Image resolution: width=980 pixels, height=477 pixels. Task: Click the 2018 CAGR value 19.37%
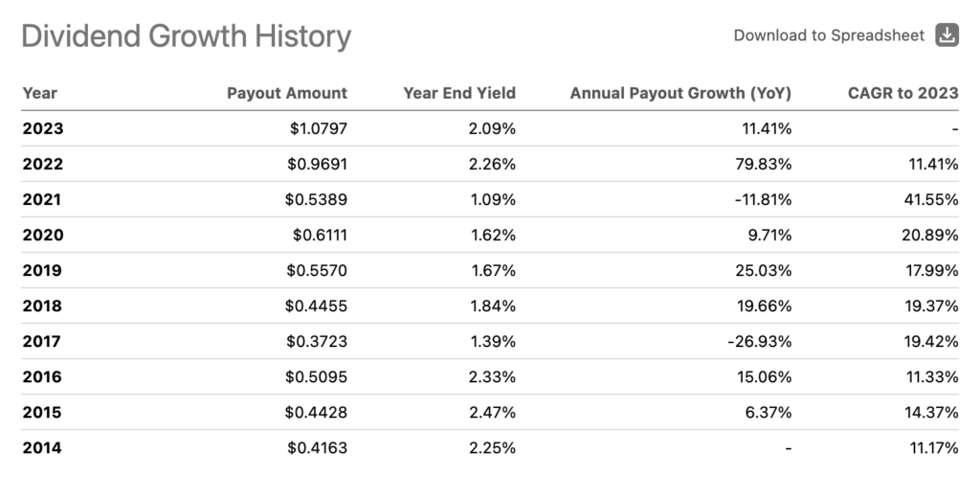(932, 306)
